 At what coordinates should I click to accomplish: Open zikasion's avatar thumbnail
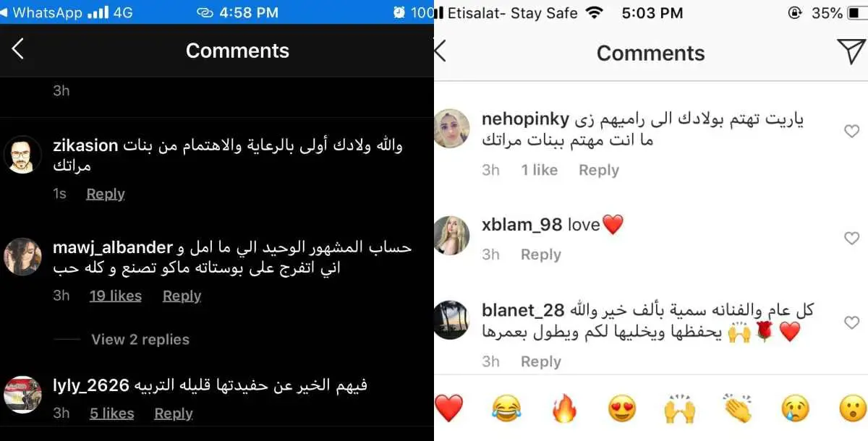tap(22, 153)
